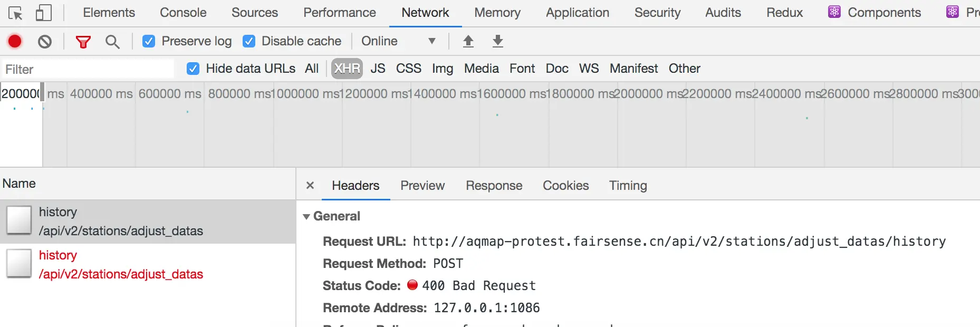The height and width of the screenshot is (327, 980).
Task: Collapse the General section triangle
Action: (306, 217)
